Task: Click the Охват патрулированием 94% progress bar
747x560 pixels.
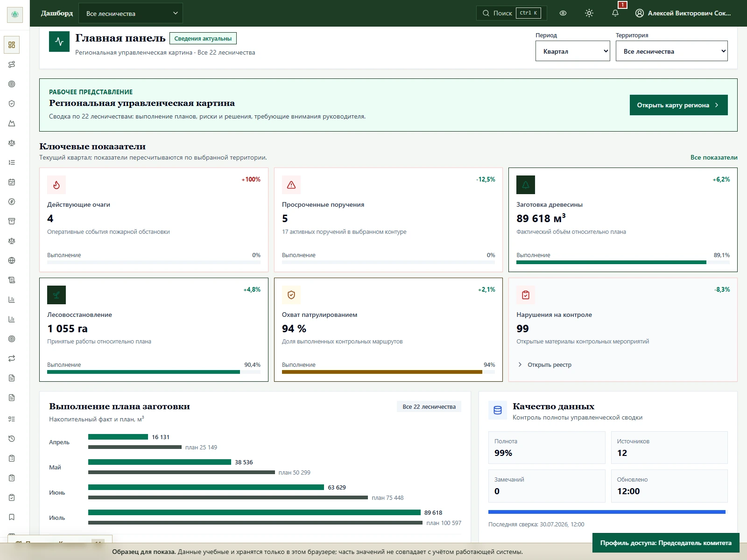Action: (388, 372)
